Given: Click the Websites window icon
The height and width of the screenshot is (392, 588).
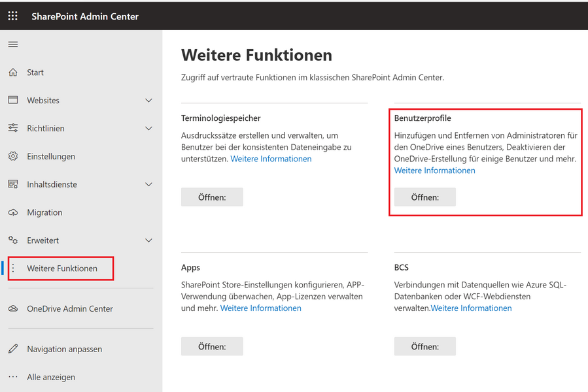Looking at the screenshot, I should [x=13, y=100].
